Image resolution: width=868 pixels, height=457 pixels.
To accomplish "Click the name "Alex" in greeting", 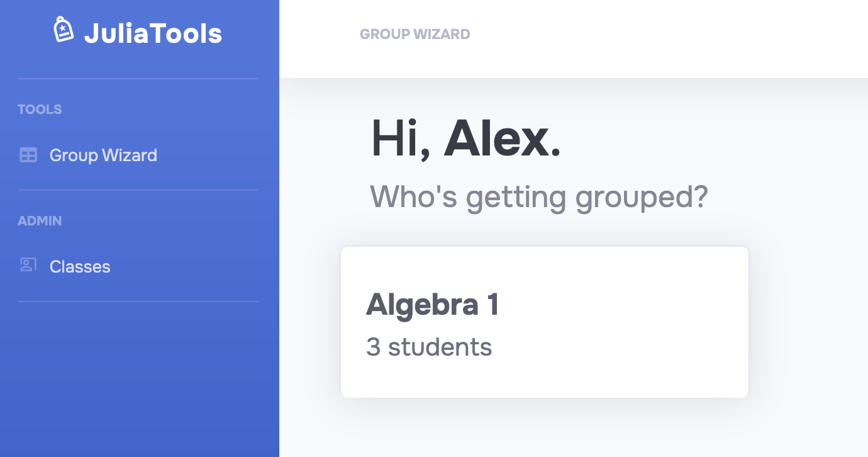I will pos(501,138).
